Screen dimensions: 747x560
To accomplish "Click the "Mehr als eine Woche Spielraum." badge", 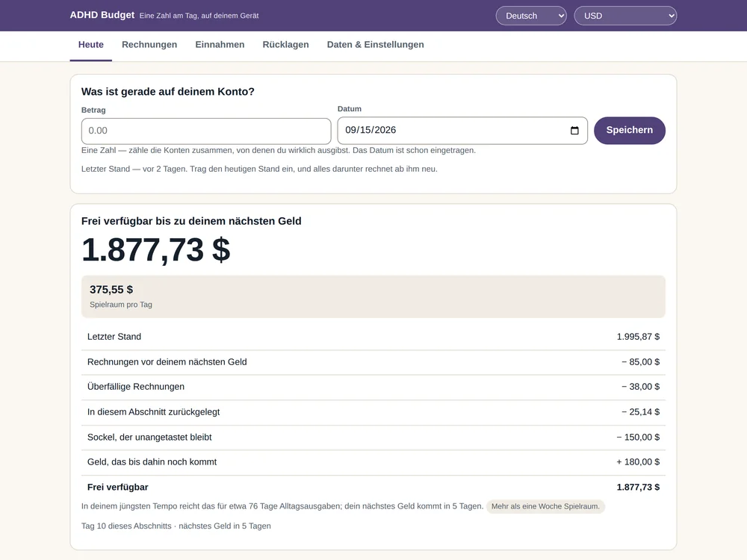I will click(x=545, y=506).
